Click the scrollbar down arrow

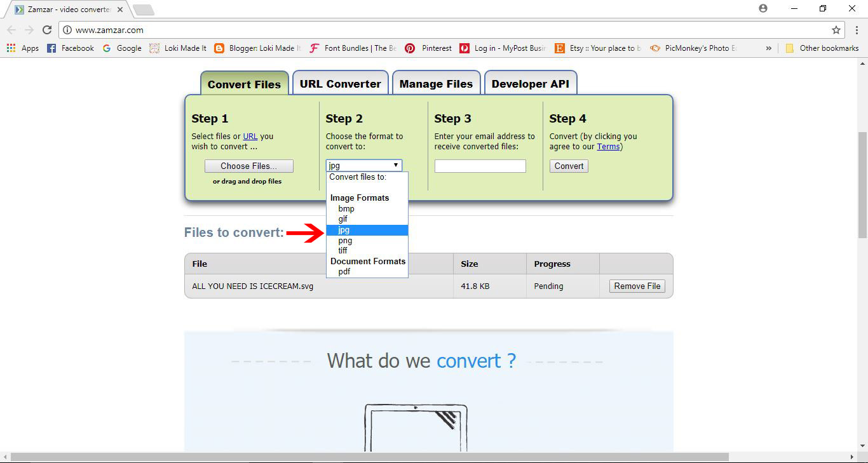(862, 446)
